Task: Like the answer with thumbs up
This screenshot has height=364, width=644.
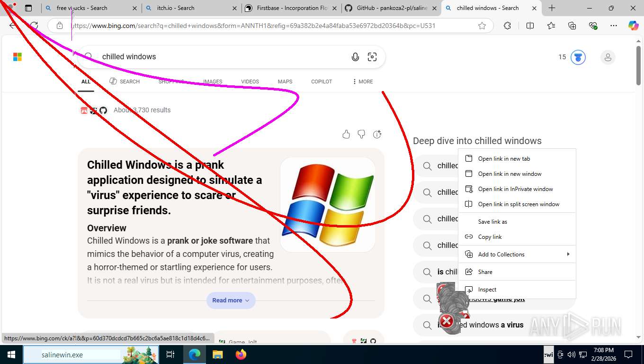Action: click(x=346, y=135)
